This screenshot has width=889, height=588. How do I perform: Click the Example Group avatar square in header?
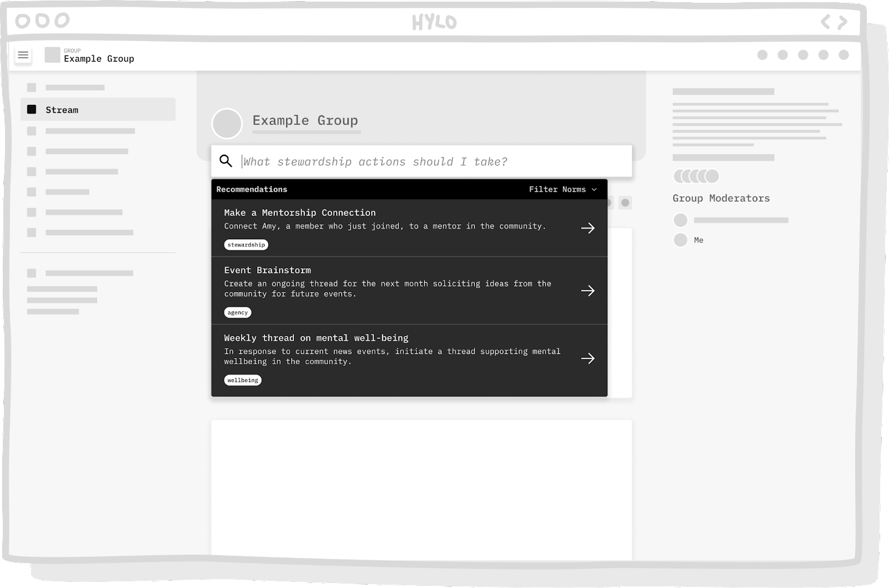point(52,54)
